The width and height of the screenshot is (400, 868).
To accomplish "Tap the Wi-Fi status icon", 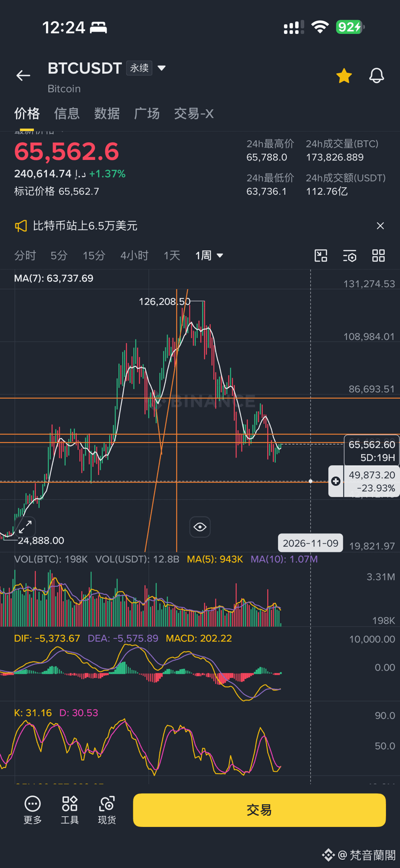I will coord(320,27).
